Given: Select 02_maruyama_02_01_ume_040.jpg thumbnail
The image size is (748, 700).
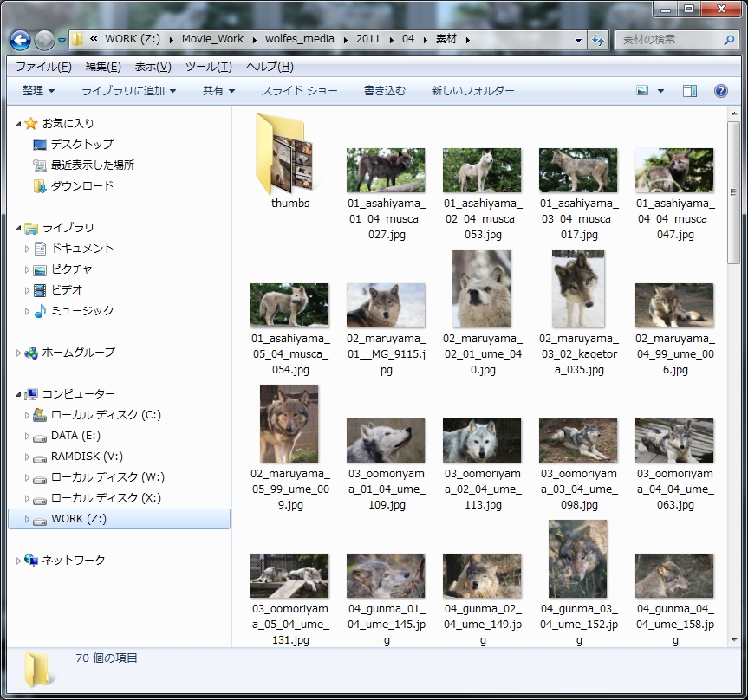Looking at the screenshot, I should (x=482, y=288).
